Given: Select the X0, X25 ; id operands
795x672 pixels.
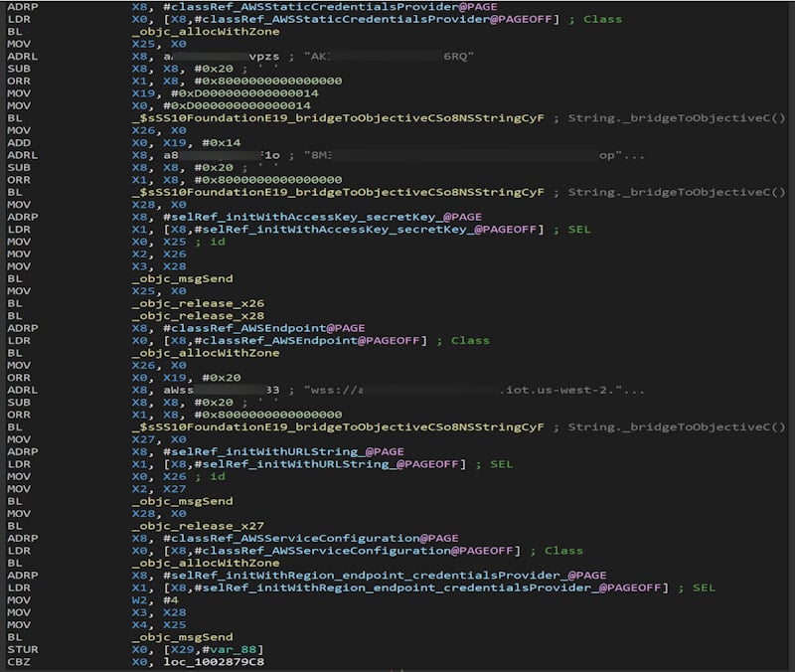Looking at the screenshot, I should tap(179, 242).
